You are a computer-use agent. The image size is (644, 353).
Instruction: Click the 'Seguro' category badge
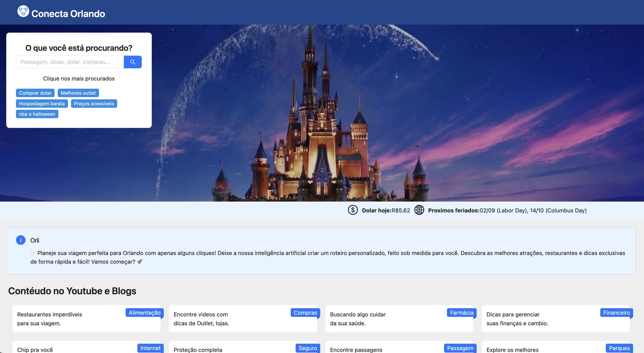pos(308,348)
